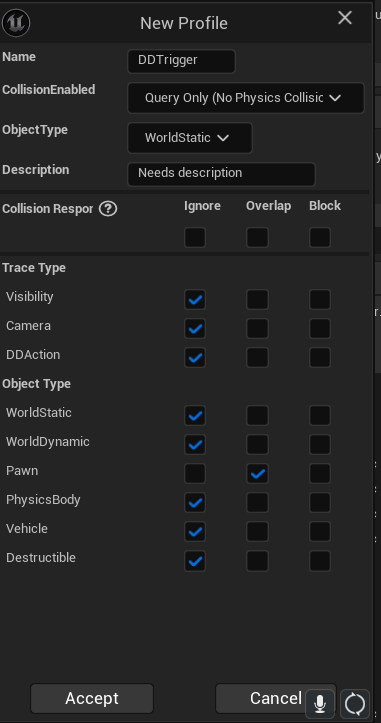
Task: Click the Name field containing DDTrigger
Action: (181, 61)
